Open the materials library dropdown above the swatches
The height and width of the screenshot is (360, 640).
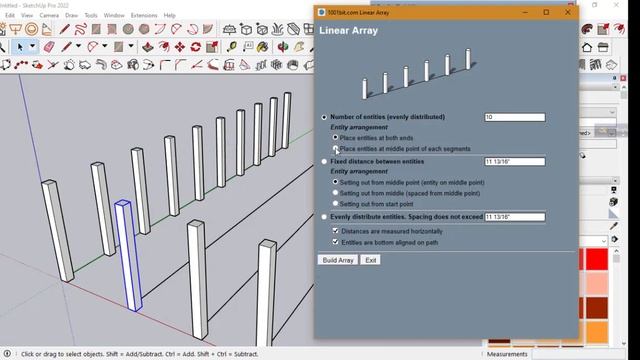click(604, 241)
